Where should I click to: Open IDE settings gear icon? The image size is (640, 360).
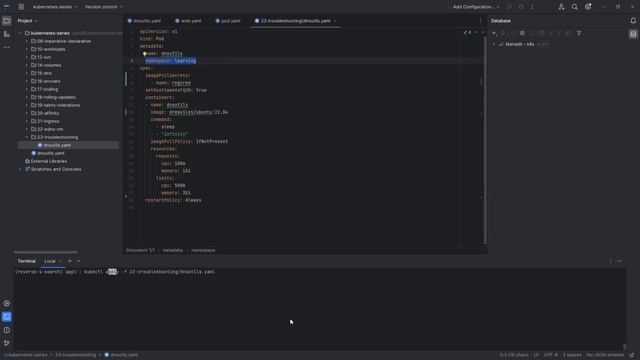pos(588,7)
